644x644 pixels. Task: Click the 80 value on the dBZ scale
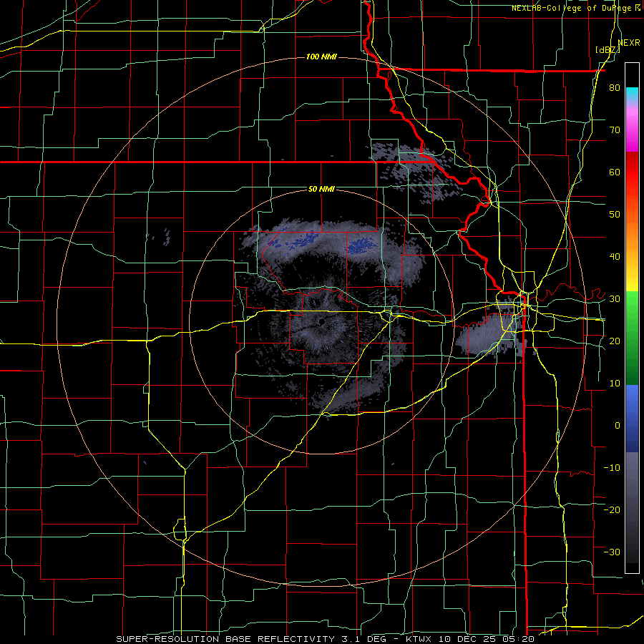615,88
